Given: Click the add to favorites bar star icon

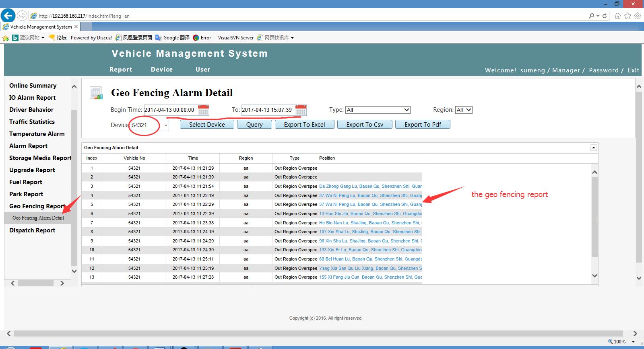Looking at the screenshot, I should click(6, 38).
